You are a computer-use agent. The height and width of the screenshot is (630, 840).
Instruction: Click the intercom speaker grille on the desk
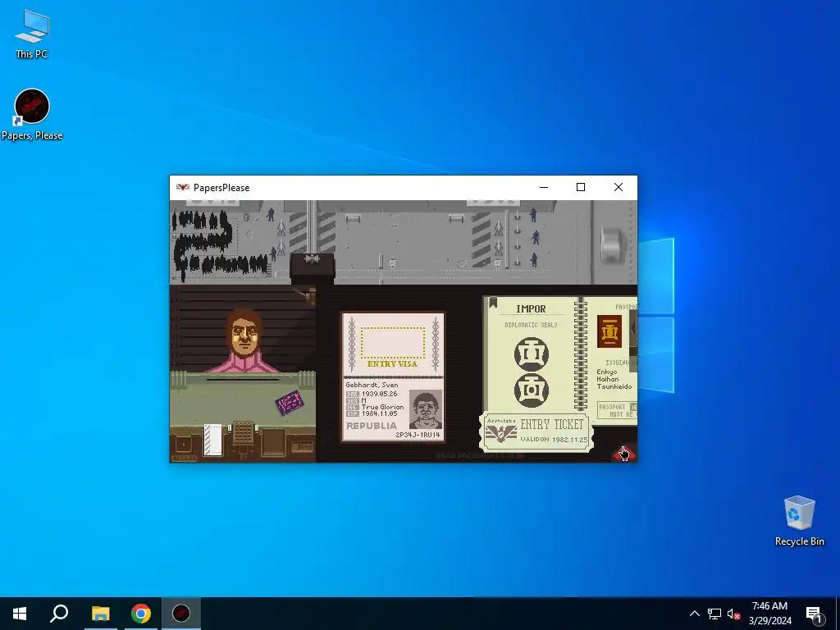[243, 433]
